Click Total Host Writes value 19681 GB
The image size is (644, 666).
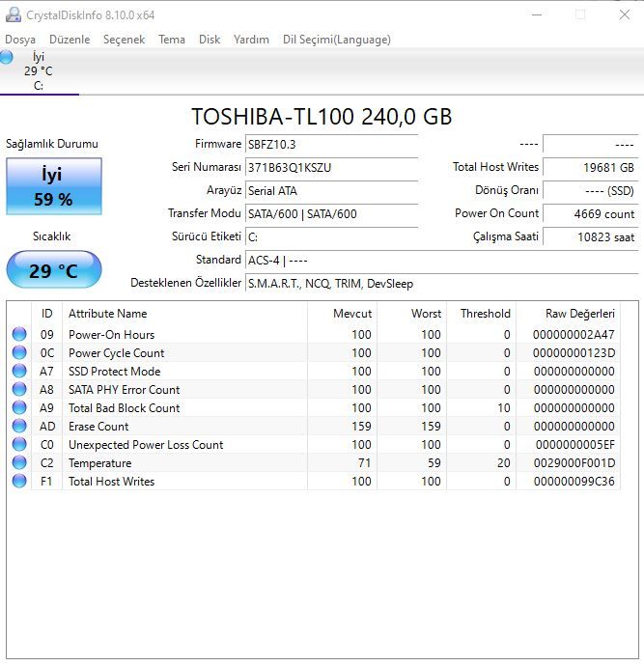tap(591, 167)
